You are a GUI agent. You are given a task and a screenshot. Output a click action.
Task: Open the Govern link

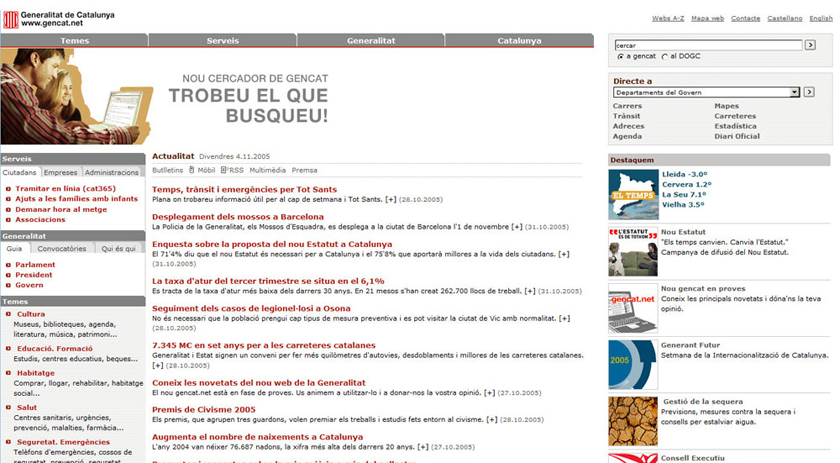(x=29, y=285)
